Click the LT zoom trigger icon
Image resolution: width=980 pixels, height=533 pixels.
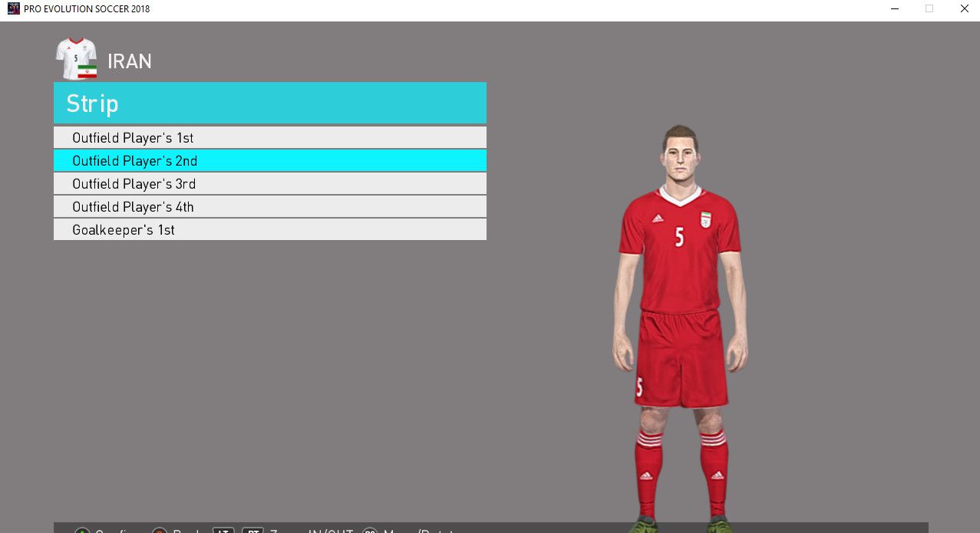coord(223,531)
